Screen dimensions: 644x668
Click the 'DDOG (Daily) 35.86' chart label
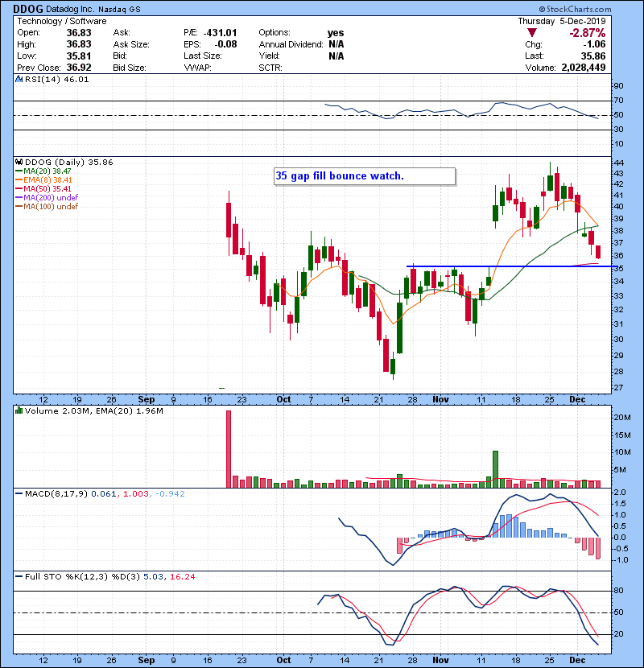pyautogui.click(x=69, y=163)
